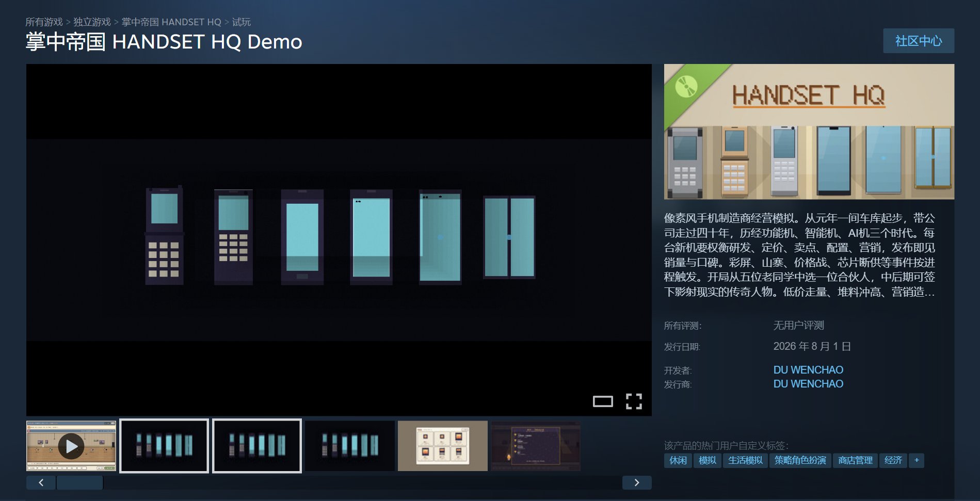Select the 商店管理 tag
980x501 pixels.
(855, 460)
